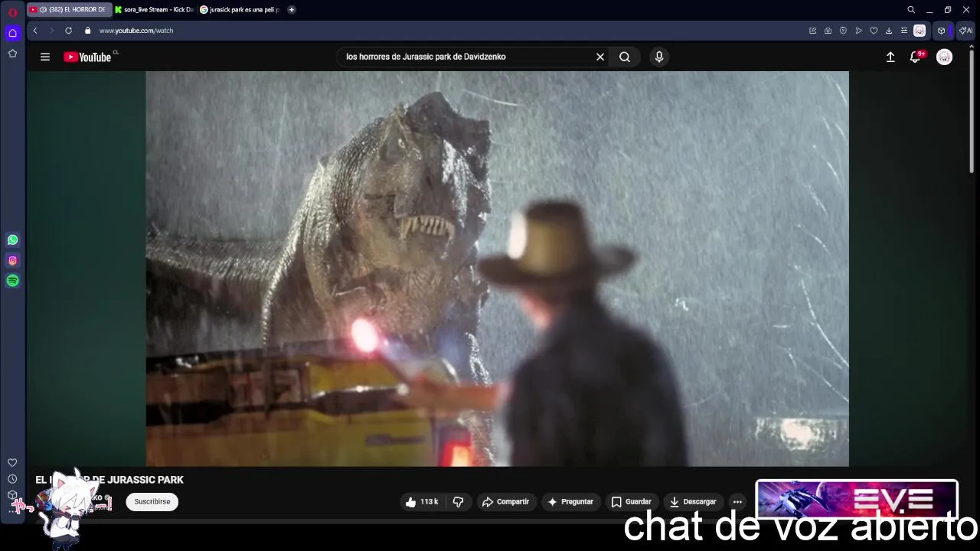Switch to EL HORROR DE YouTube tab
The width and height of the screenshot is (980, 551).
coord(69,10)
